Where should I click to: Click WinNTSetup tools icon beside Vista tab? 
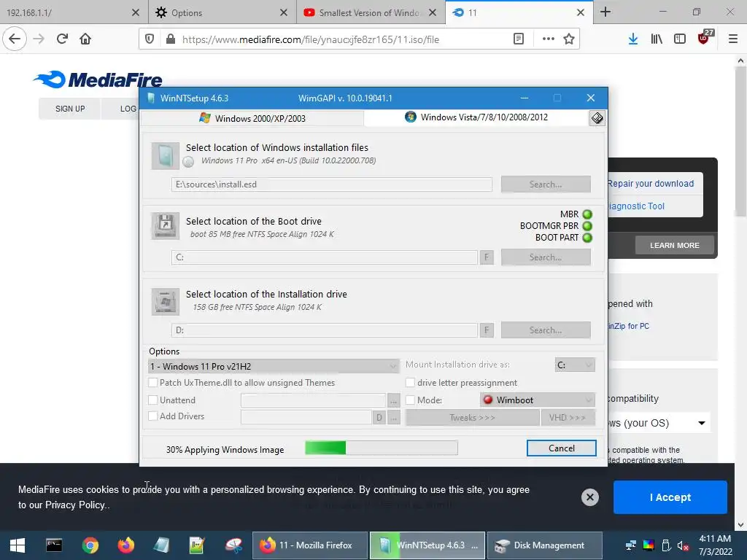pos(597,117)
